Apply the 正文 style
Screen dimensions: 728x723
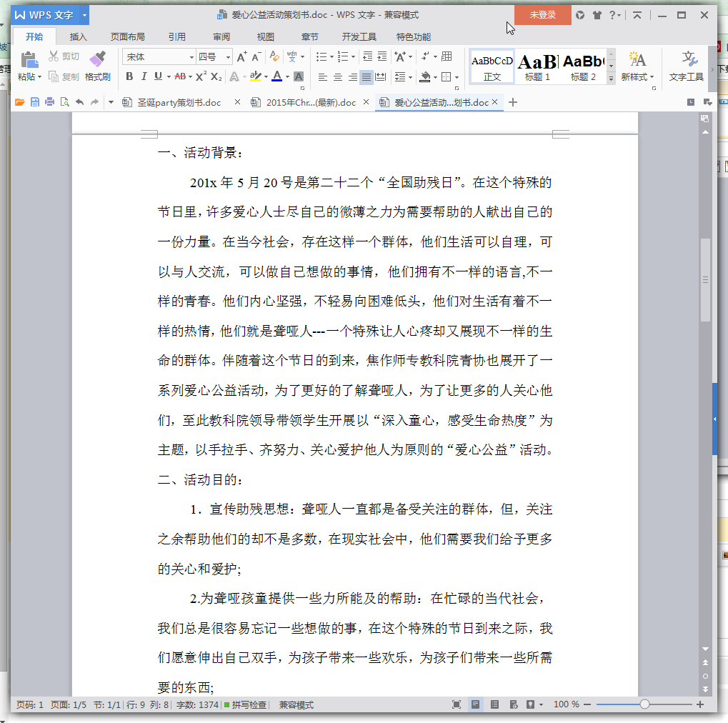click(492, 67)
